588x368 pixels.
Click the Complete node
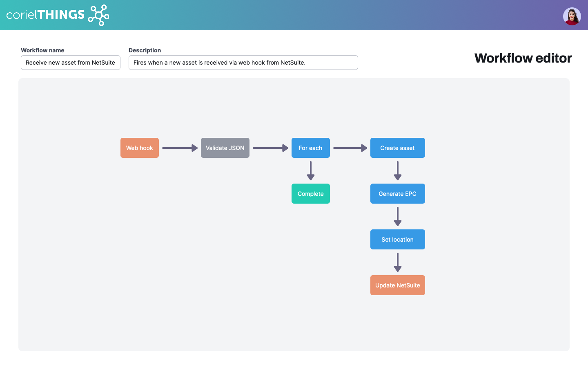coord(310,194)
